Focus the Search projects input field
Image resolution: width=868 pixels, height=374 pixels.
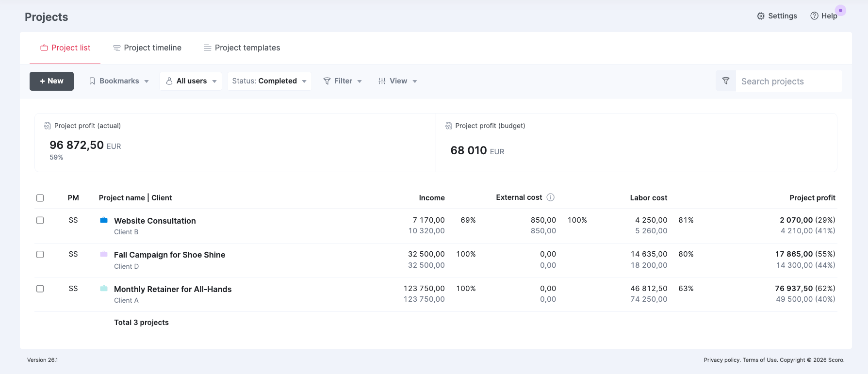pyautogui.click(x=788, y=81)
